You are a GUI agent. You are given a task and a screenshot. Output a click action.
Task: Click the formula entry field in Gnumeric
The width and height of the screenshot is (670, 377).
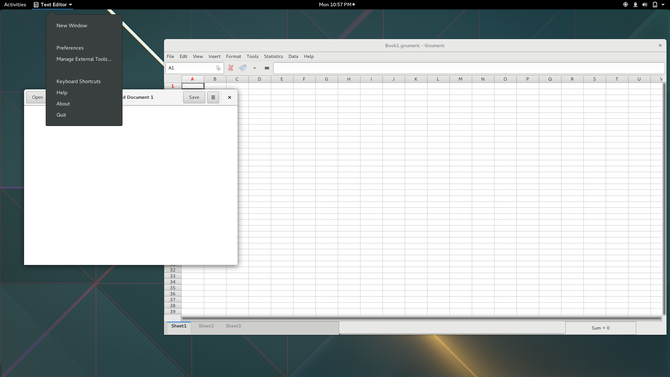(x=469, y=68)
